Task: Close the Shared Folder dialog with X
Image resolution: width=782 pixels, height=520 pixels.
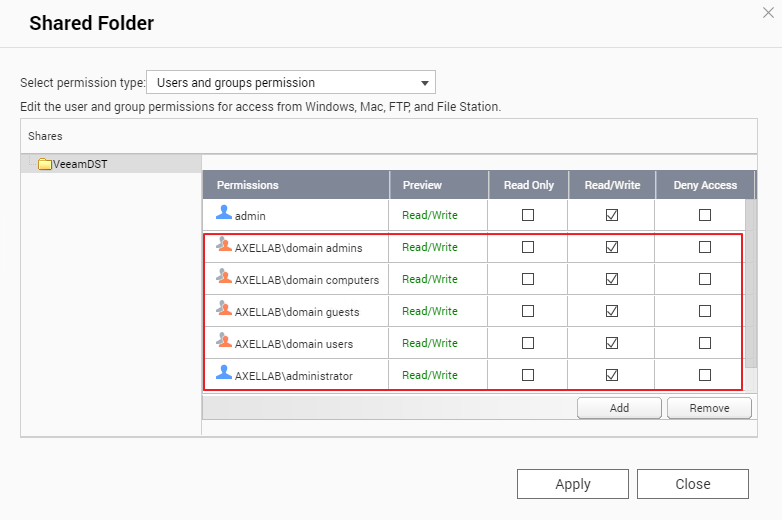Action: [x=767, y=12]
